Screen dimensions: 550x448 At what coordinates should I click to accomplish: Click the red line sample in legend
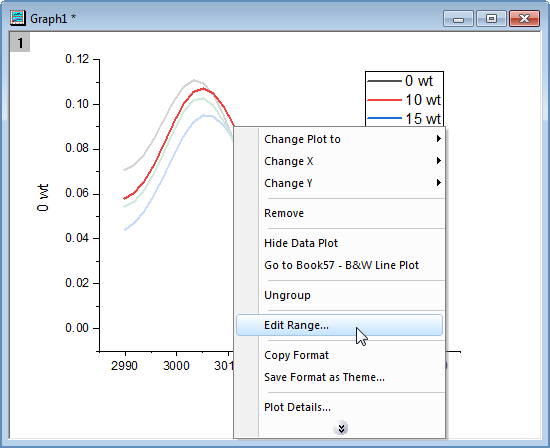click(384, 100)
